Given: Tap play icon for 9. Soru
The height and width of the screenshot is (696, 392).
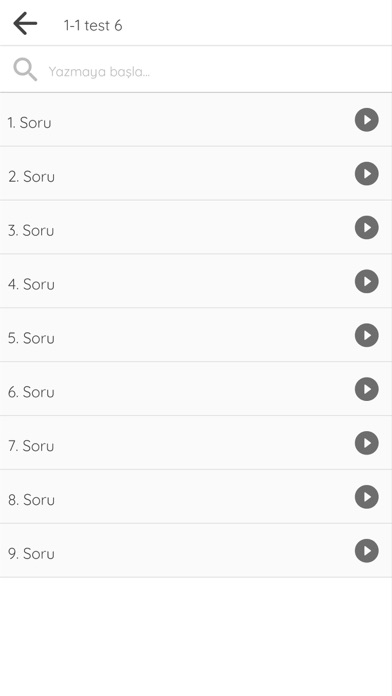Looking at the screenshot, I should (366, 551).
